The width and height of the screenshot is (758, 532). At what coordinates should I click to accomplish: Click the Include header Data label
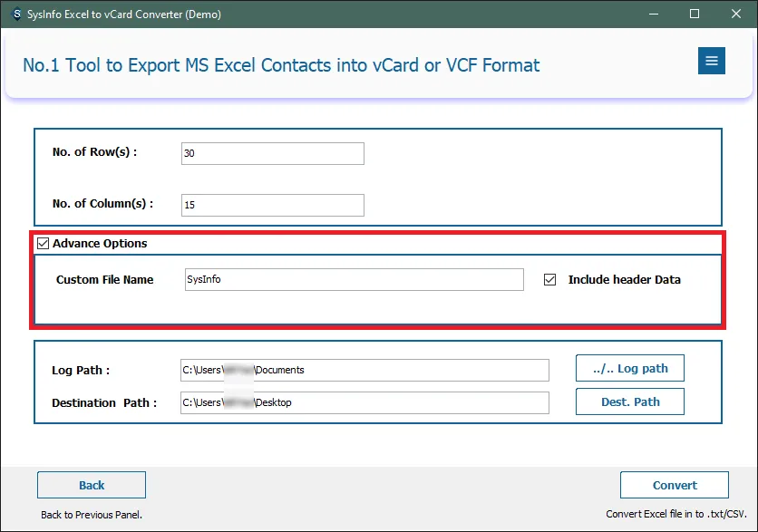[624, 280]
